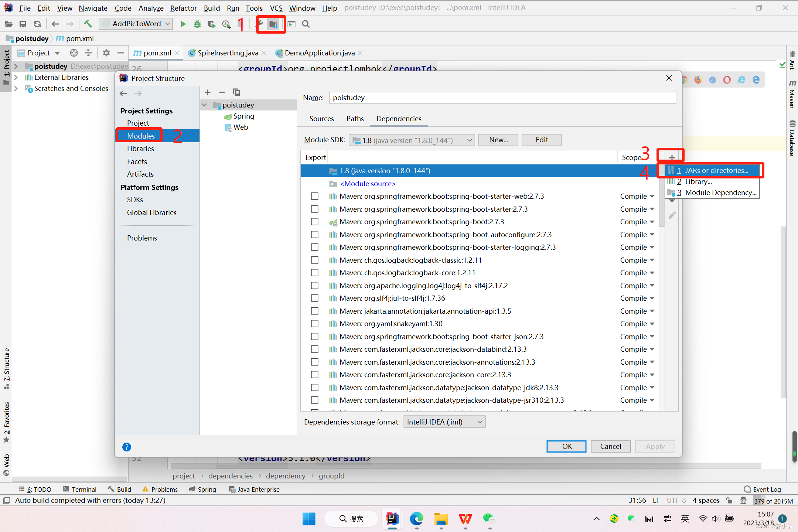The width and height of the screenshot is (798, 532).
Task: Remove selected module with minus icon
Action: click(222, 92)
